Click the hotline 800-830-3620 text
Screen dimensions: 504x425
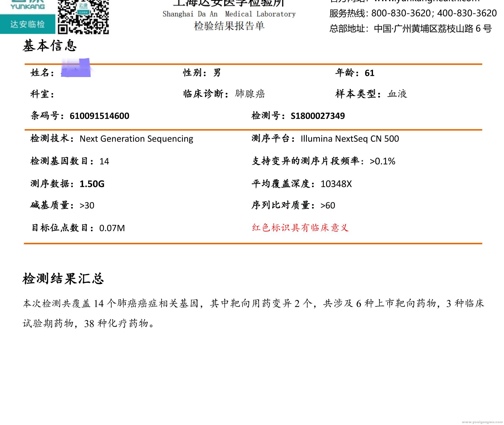click(401, 13)
